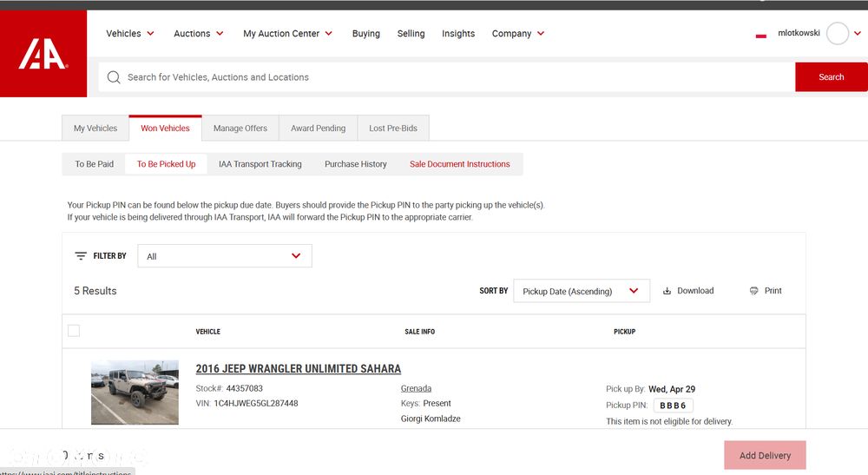Expand the Auctions menu
The height and width of the screenshot is (475, 868).
pyautogui.click(x=199, y=33)
